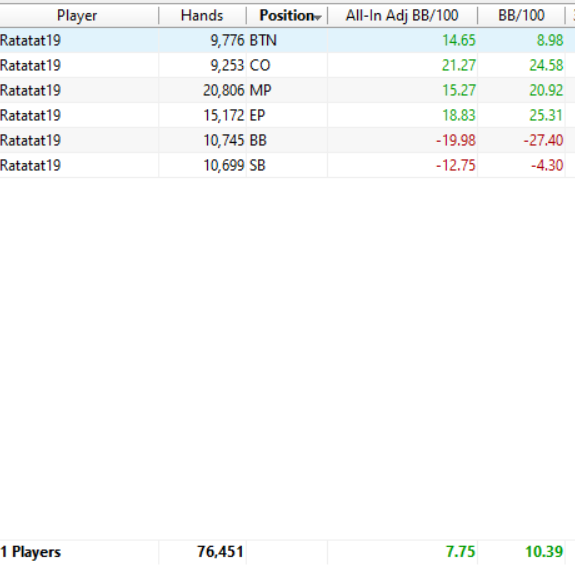Click the 9,253 hands cell
This screenshot has height=565, width=575.
click(227, 65)
